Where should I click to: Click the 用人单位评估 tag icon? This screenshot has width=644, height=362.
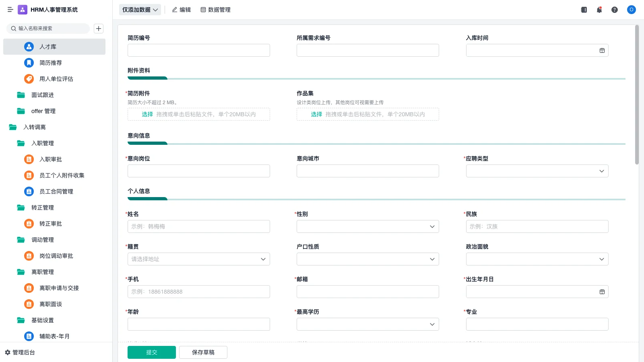tap(29, 79)
